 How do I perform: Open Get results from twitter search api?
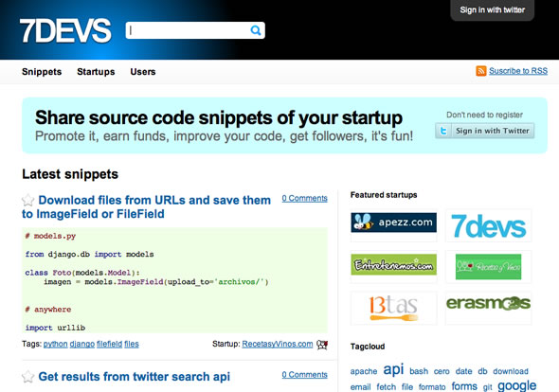pyautogui.click(x=134, y=377)
